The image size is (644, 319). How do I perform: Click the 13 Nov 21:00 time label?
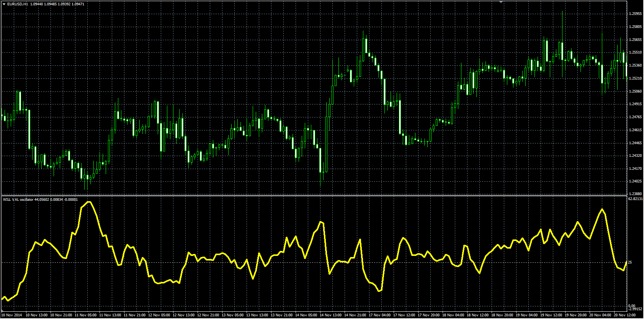pos(282,315)
